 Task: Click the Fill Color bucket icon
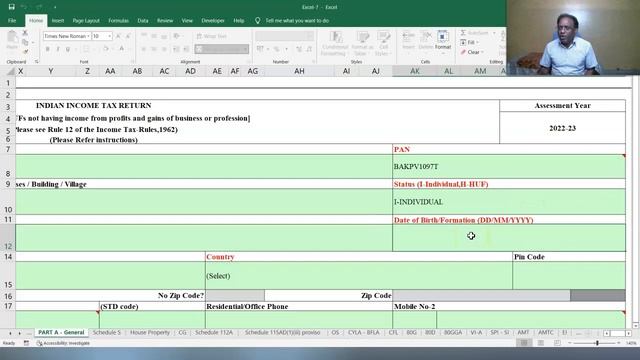[106, 49]
